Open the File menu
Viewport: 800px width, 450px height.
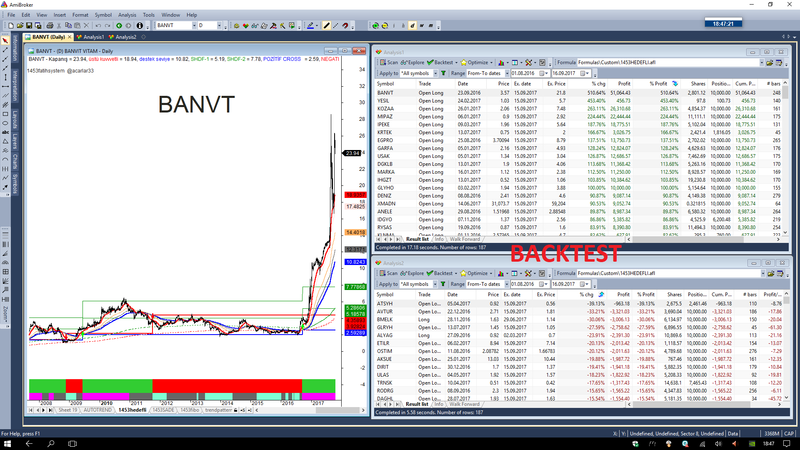11,15
